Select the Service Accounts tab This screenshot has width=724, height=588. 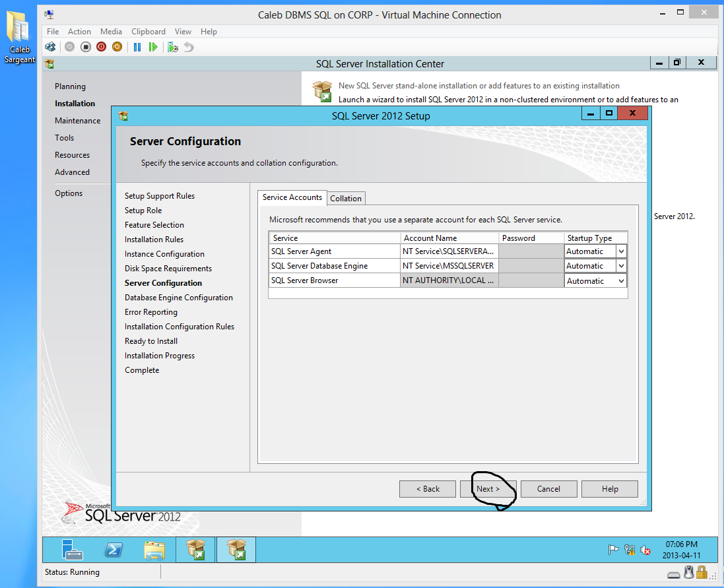pos(292,197)
